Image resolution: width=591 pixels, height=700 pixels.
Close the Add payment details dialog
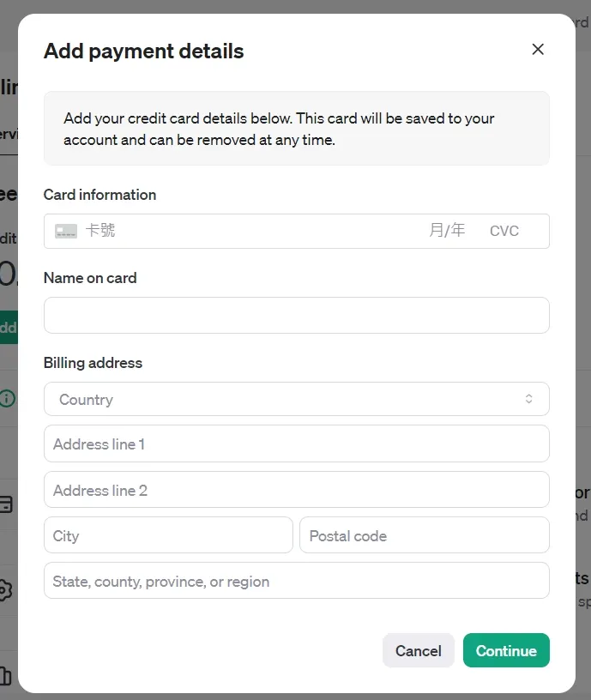(538, 50)
